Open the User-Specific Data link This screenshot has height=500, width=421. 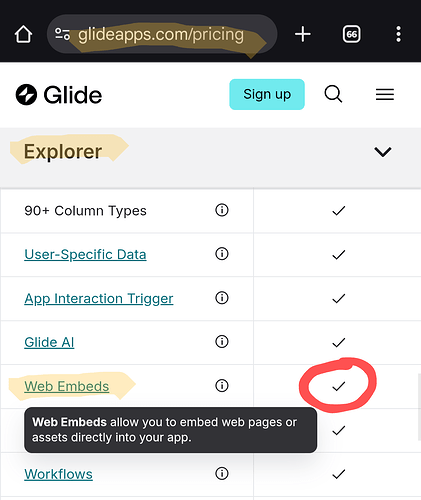[x=85, y=255]
